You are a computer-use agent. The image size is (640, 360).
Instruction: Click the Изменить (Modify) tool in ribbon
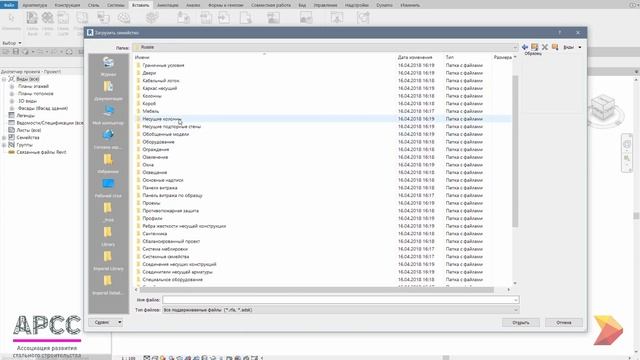coord(11,22)
